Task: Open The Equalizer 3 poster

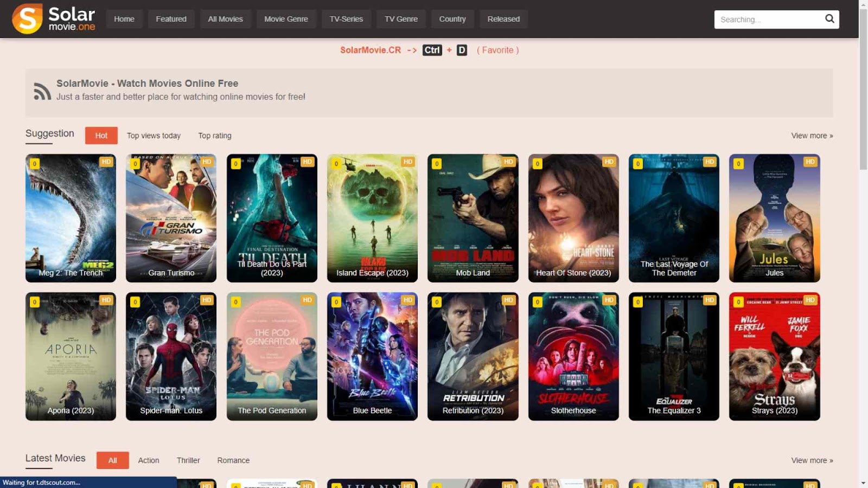Action: pos(674,356)
